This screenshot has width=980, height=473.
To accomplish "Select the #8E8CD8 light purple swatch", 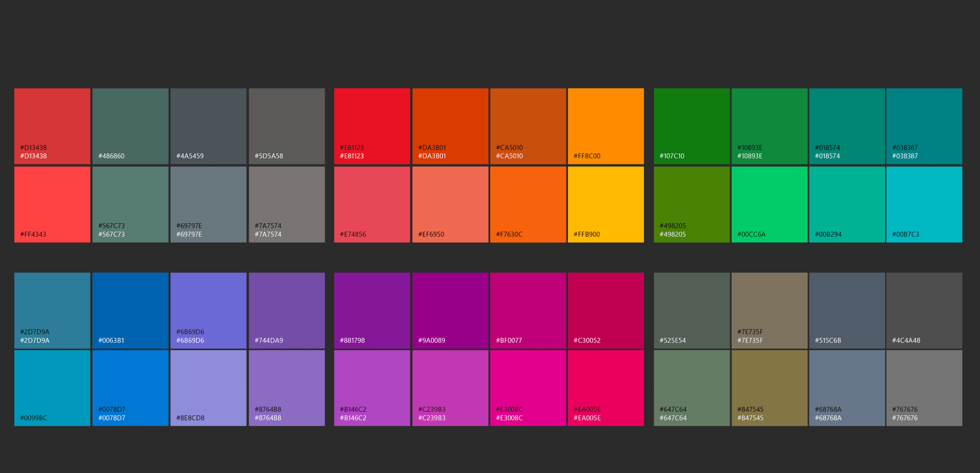I will pyautogui.click(x=208, y=388).
